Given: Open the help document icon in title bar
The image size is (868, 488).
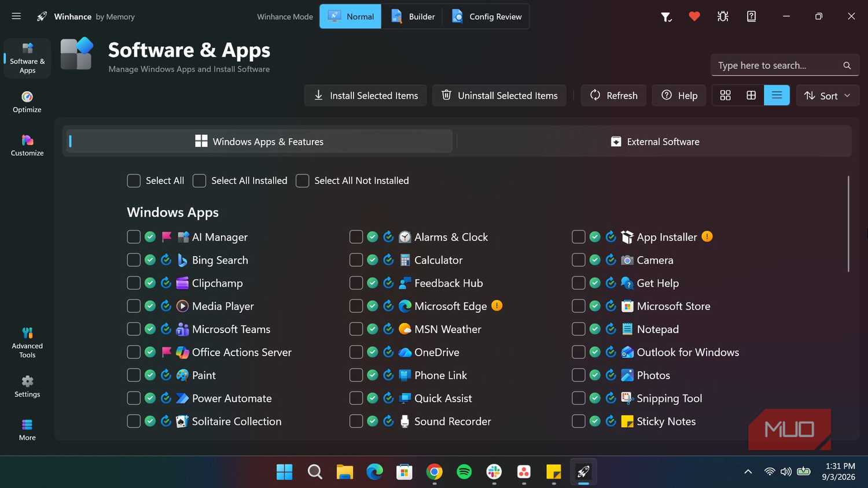Looking at the screenshot, I should point(751,16).
